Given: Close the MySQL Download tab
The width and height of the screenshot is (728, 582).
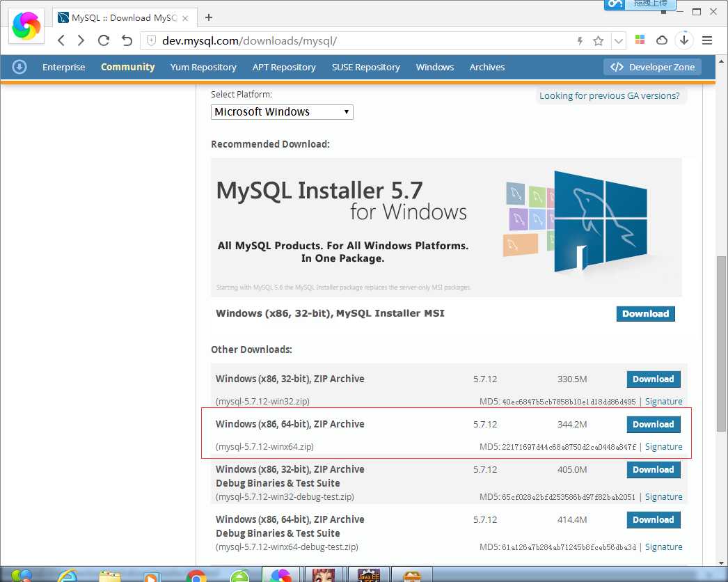Looking at the screenshot, I should 185,18.
